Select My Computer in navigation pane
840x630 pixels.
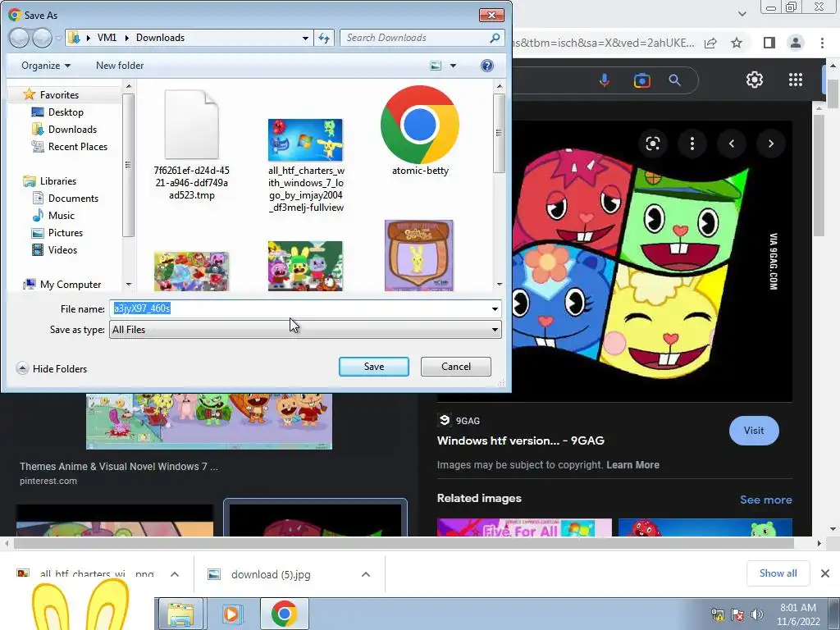(71, 285)
